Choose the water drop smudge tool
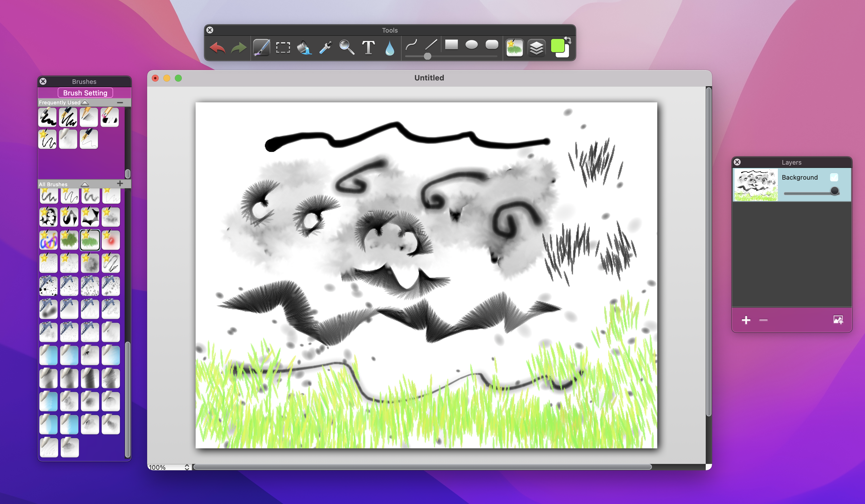This screenshot has height=504, width=865. point(390,48)
